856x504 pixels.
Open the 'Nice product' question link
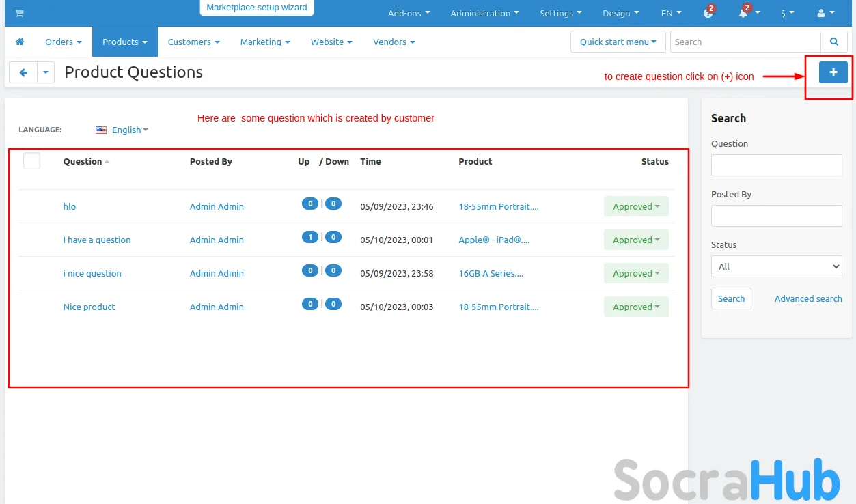click(x=89, y=307)
